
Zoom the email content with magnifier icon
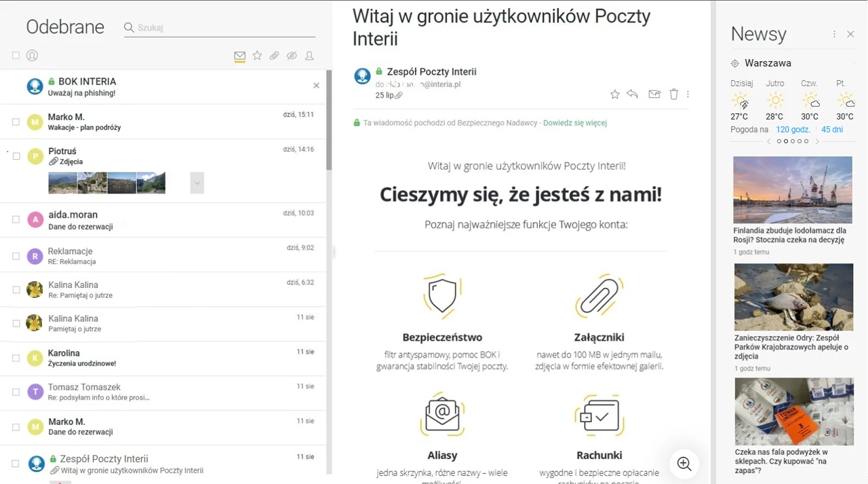tap(684, 464)
